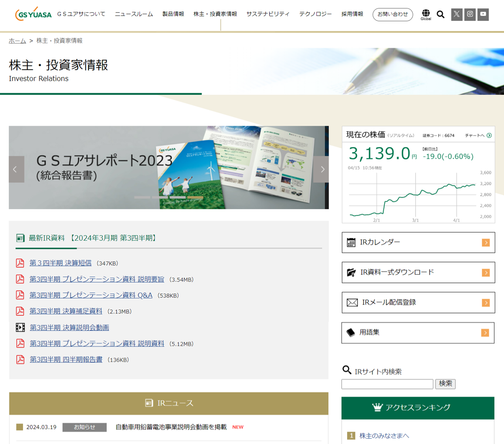Click the IRカレンダー calendar icon

351,243
